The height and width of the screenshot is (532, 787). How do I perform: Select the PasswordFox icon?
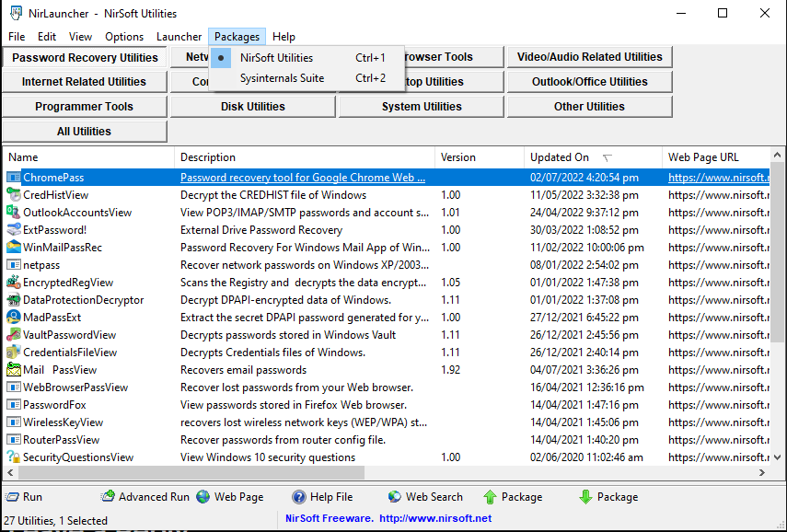pyautogui.click(x=14, y=405)
